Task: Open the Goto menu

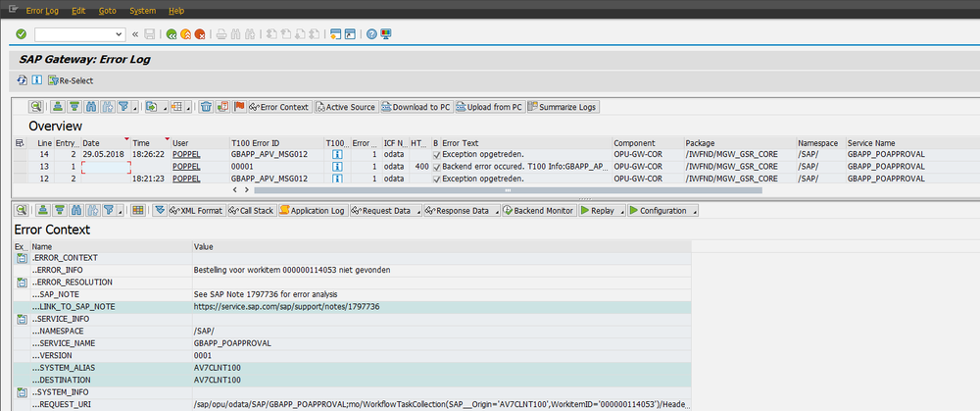Action: pyautogui.click(x=108, y=11)
